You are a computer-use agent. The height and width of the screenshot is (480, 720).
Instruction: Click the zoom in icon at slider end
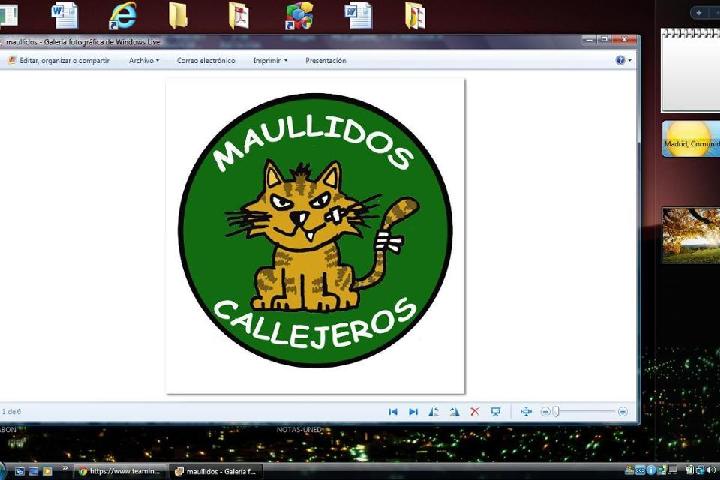click(623, 411)
